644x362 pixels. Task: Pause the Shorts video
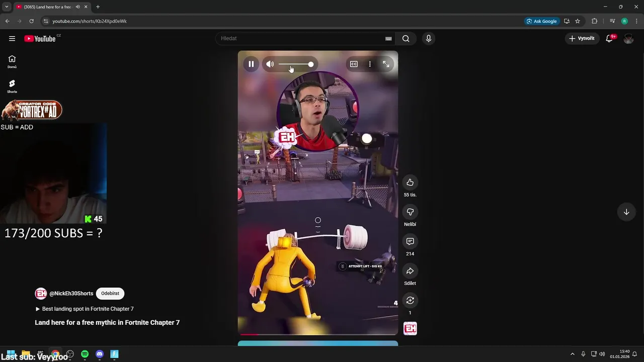point(251,64)
